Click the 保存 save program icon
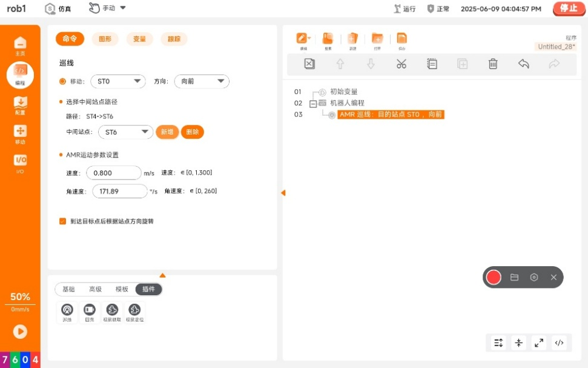 point(401,40)
